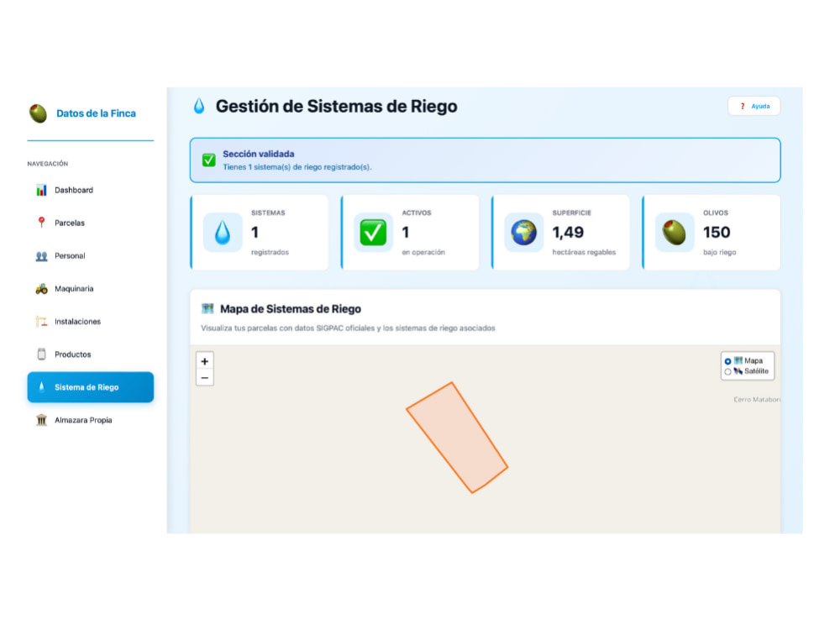Click the olive icon in Olivos card
The height and width of the screenshot is (630, 840).
(x=674, y=233)
